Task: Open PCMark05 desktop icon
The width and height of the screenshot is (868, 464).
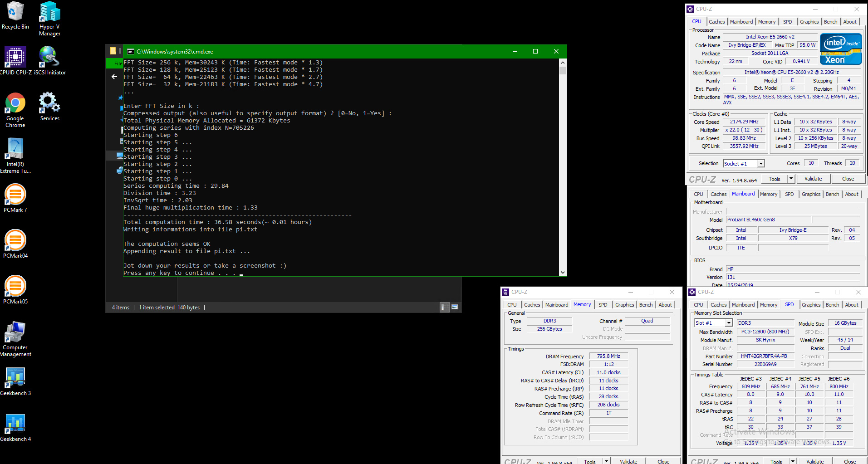Action: [15, 290]
